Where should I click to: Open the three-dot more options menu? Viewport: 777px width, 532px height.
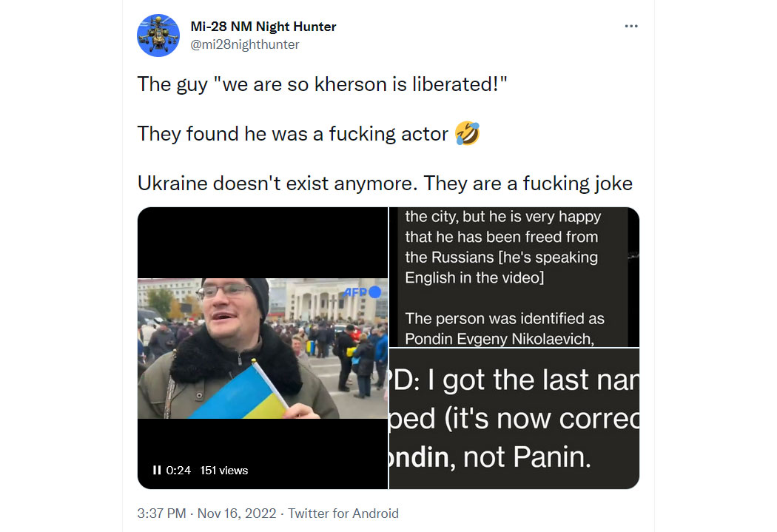pos(630,26)
